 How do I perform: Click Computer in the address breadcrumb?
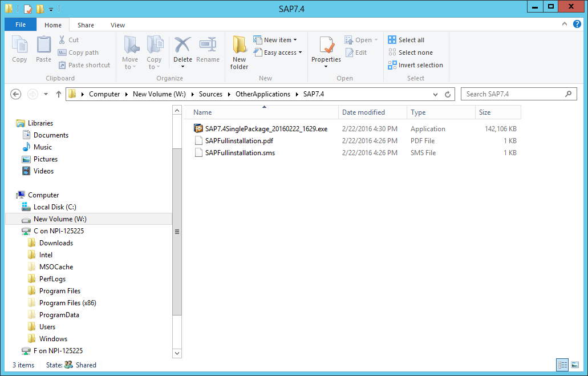point(104,94)
